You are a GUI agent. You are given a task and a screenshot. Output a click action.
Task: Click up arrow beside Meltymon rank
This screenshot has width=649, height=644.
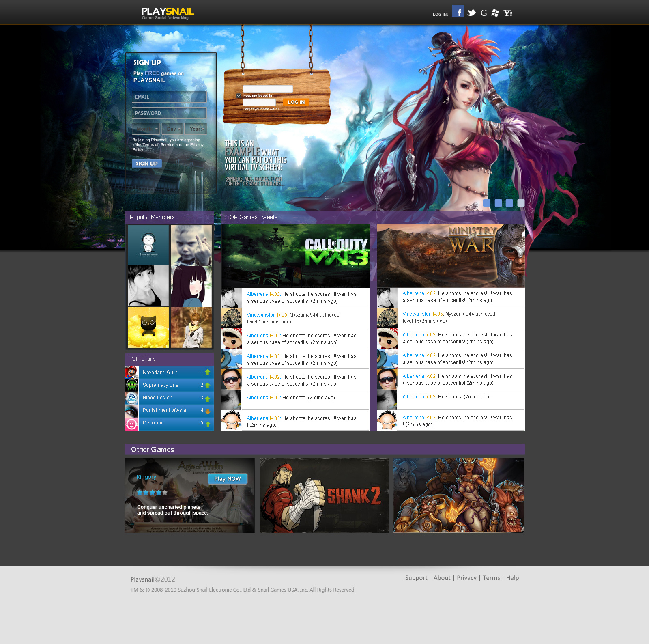point(208,424)
